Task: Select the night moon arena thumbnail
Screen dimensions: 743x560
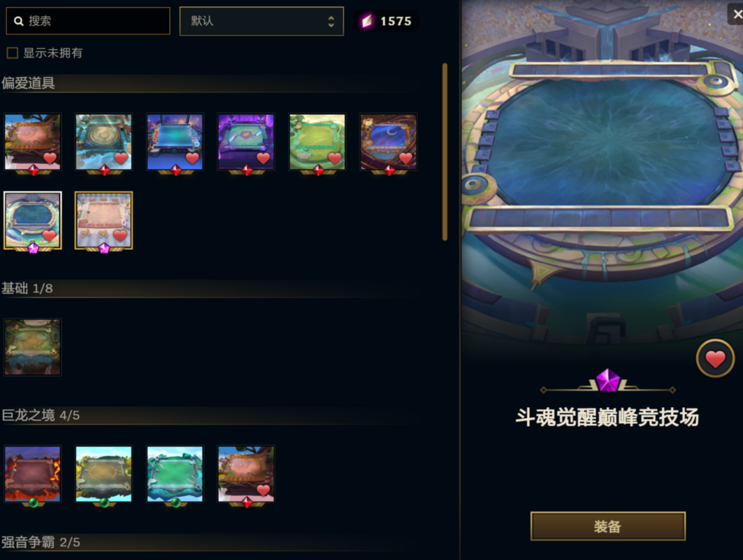Action: click(x=388, y=142)
